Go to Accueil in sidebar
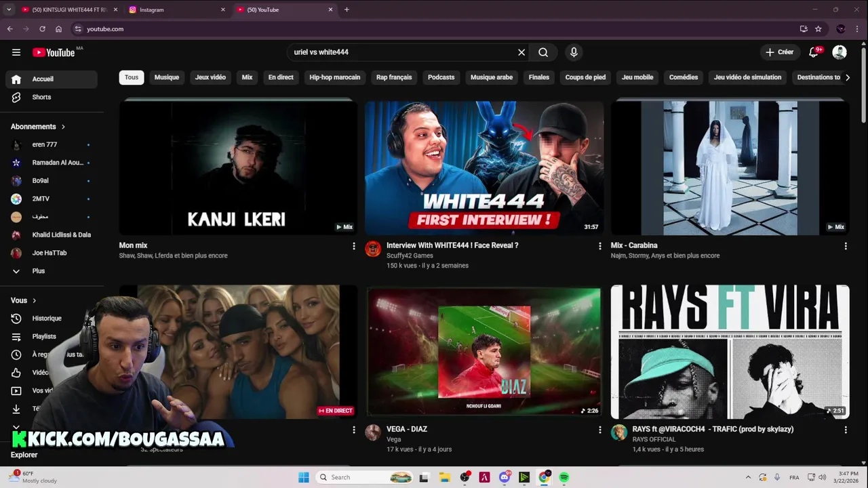Screen dimensions: 868x488 (52, 79)
